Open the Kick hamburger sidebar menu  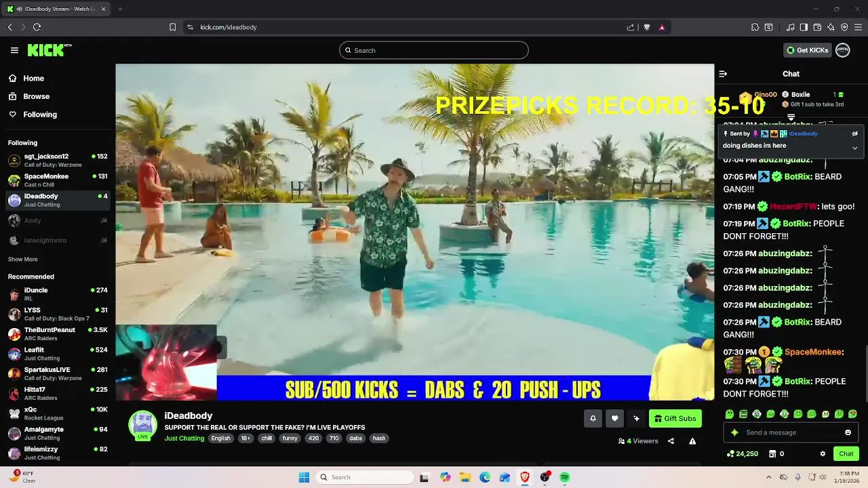(x=14, y=50)
